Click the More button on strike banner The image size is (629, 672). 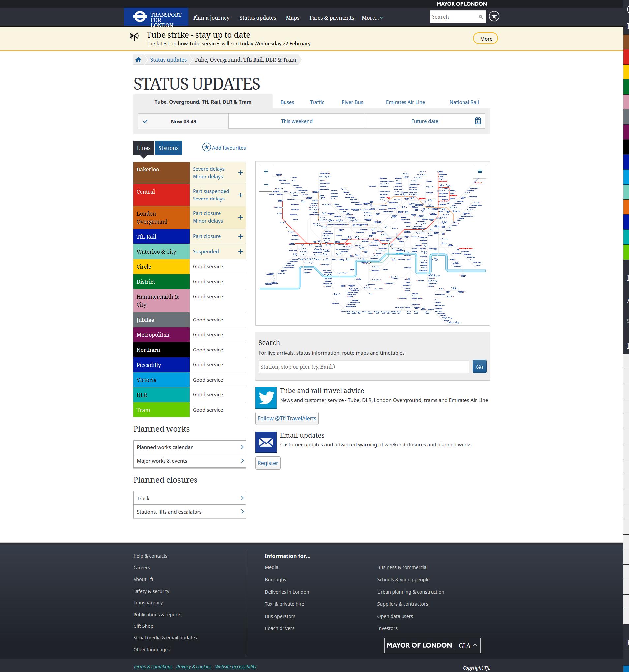point(485,39)
